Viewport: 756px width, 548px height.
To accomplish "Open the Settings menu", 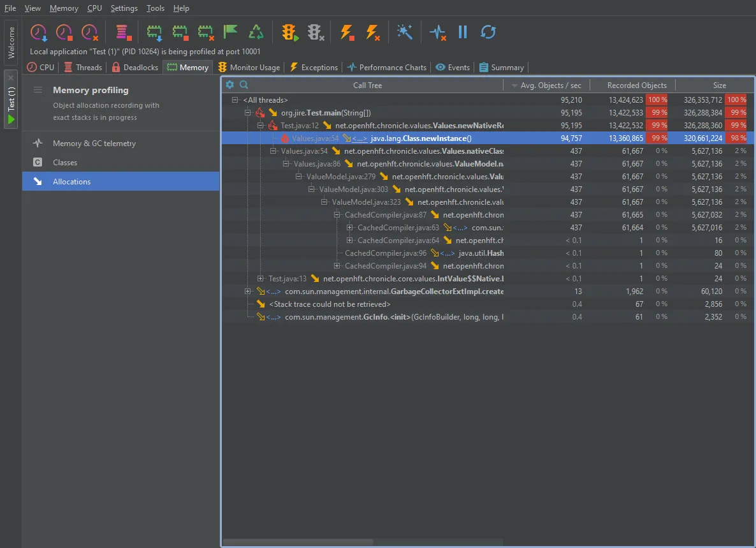I will pyautogui.click(x=124, y=8).
